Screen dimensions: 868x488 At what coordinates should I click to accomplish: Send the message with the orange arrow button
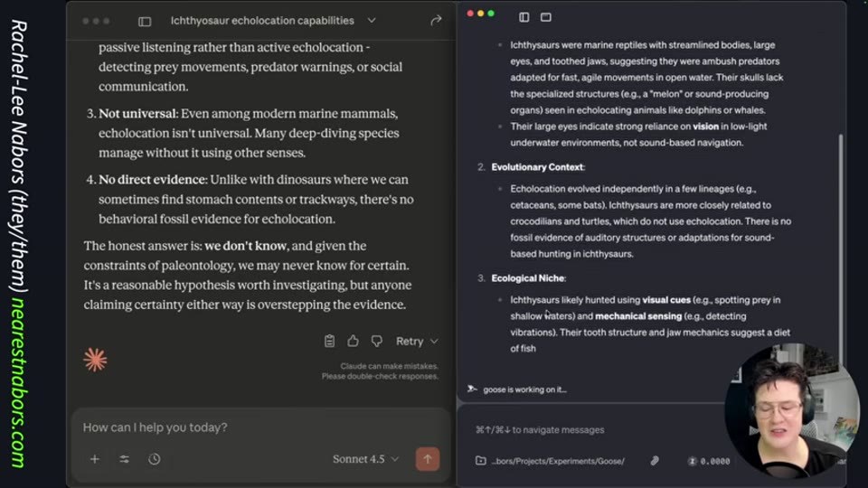coord(428,459)
